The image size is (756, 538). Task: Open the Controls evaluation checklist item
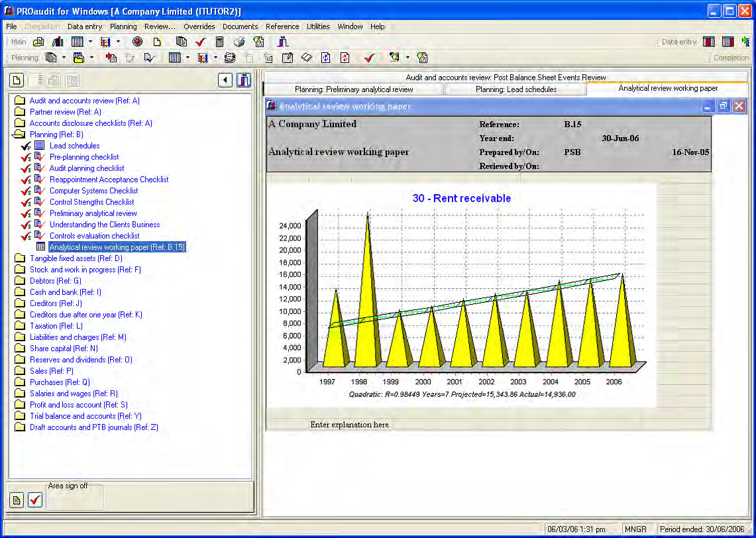95,236
